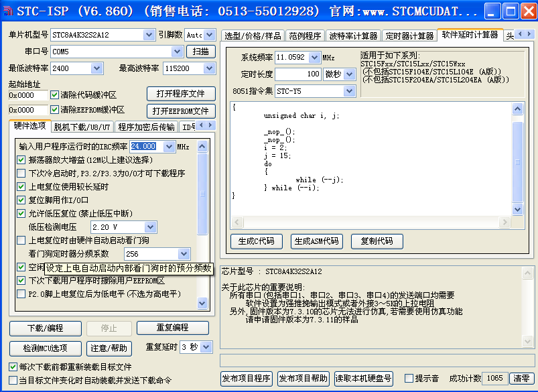Image resolution: width=538 pixels, height=392 pixels.
Task: Enable 当目标文件变化时自动装载并发送下载命令
Action: pyautogui.click(x=13, y=381)
